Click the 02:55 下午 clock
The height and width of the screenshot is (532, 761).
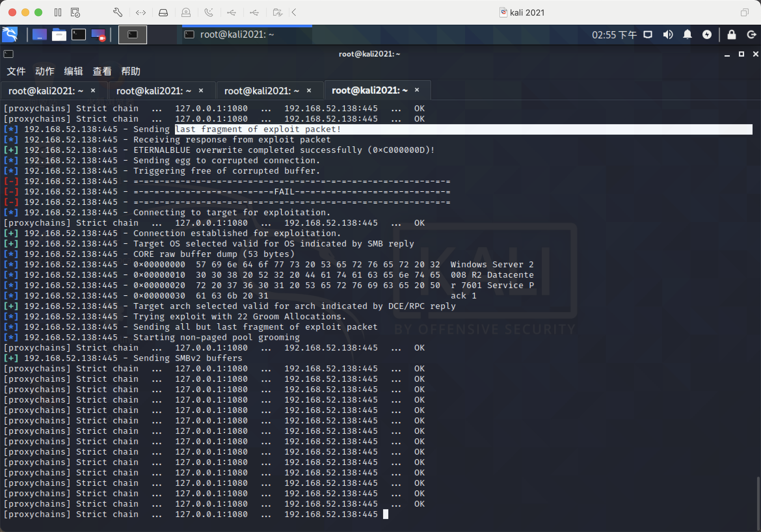coord(614,34)
